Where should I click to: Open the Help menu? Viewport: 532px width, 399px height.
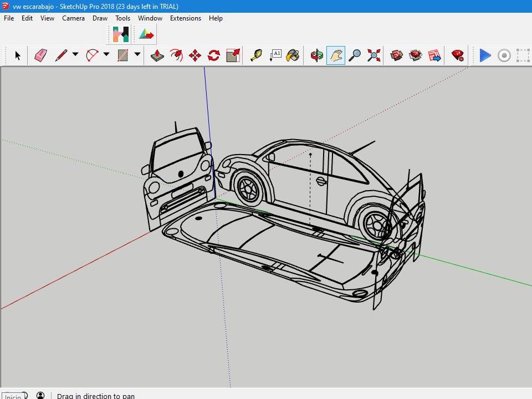pyautogui.click(x=216, y=18)
